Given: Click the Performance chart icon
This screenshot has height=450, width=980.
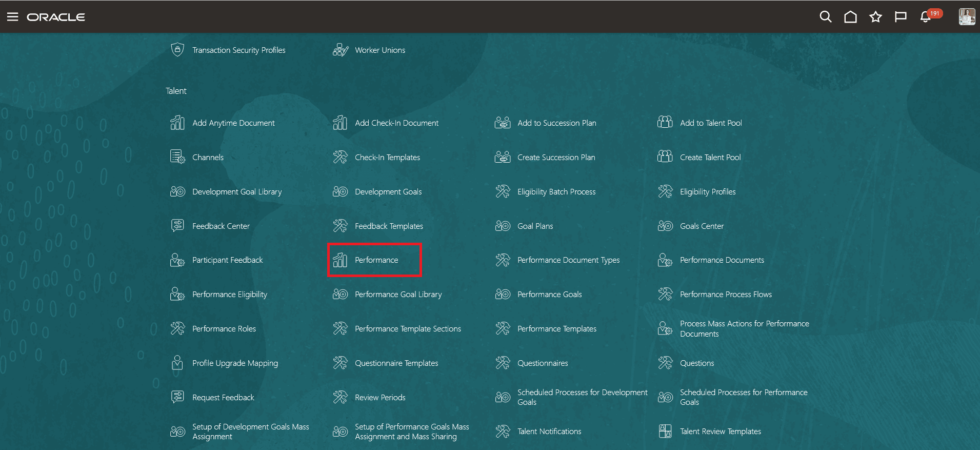Looking at the screenshot, I should click(340, 260).
